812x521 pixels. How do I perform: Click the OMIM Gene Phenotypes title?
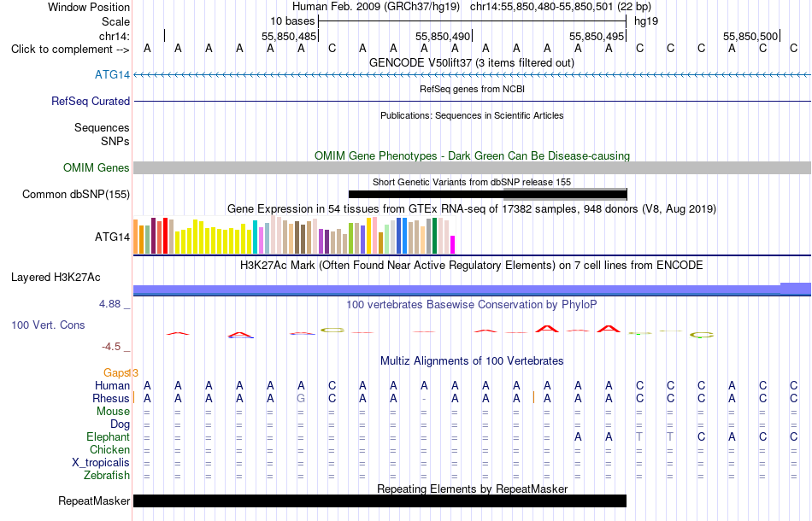tap(473, 155)
